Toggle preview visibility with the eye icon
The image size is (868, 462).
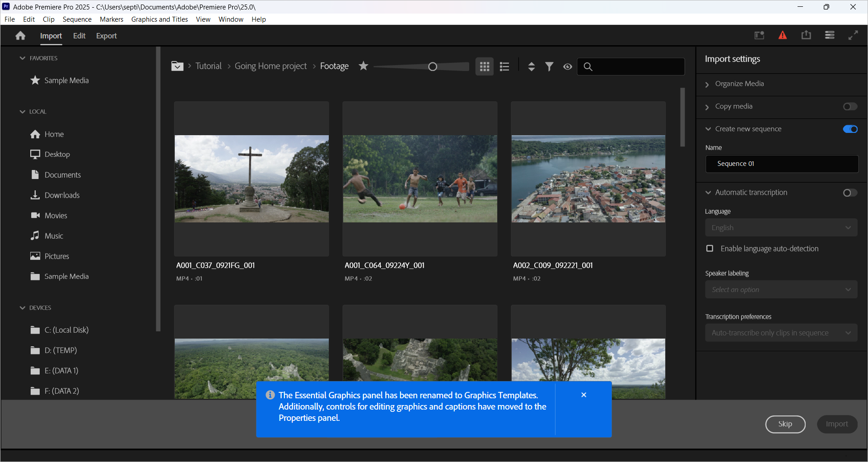coord(568,66)
